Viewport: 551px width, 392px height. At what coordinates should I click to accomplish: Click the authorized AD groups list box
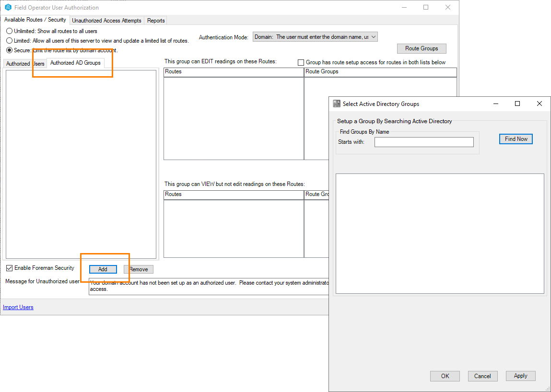point(81,164)
